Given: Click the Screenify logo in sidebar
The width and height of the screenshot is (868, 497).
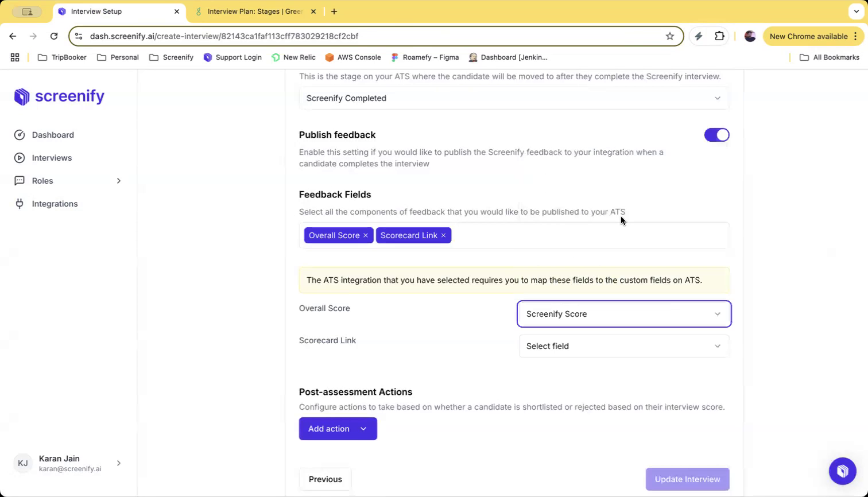Looking at the screenshot, I should tap(59, 96).
